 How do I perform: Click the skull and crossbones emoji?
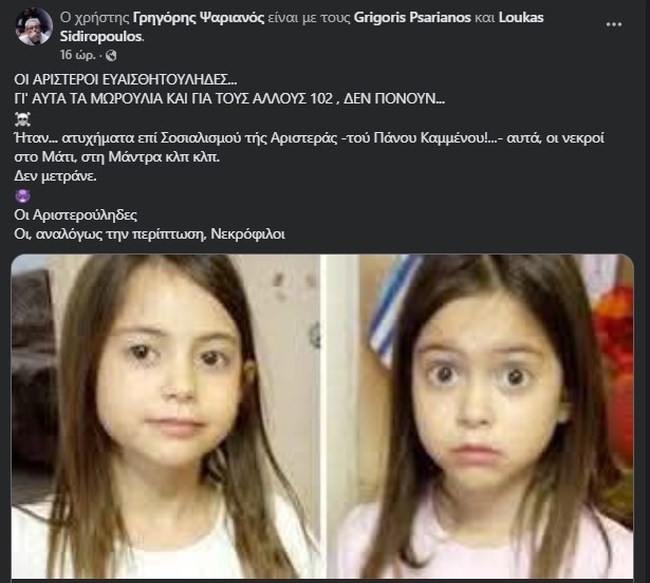point(22,119)
